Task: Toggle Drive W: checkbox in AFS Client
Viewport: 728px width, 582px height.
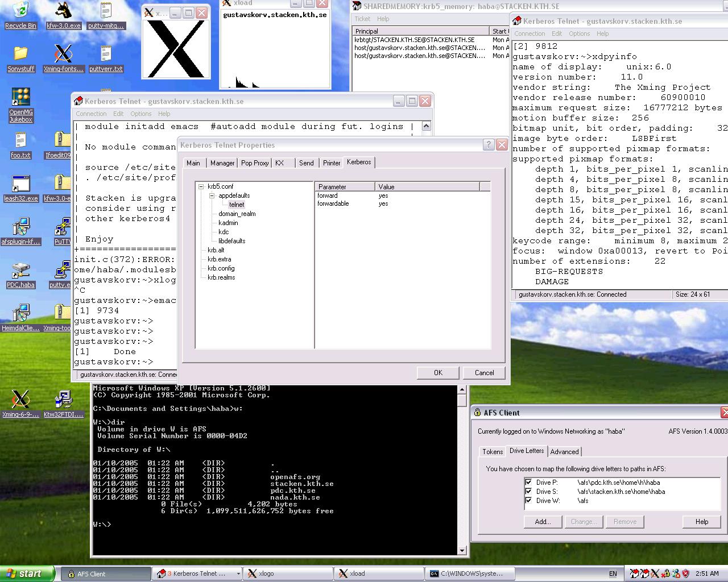Action: (528, 500)
